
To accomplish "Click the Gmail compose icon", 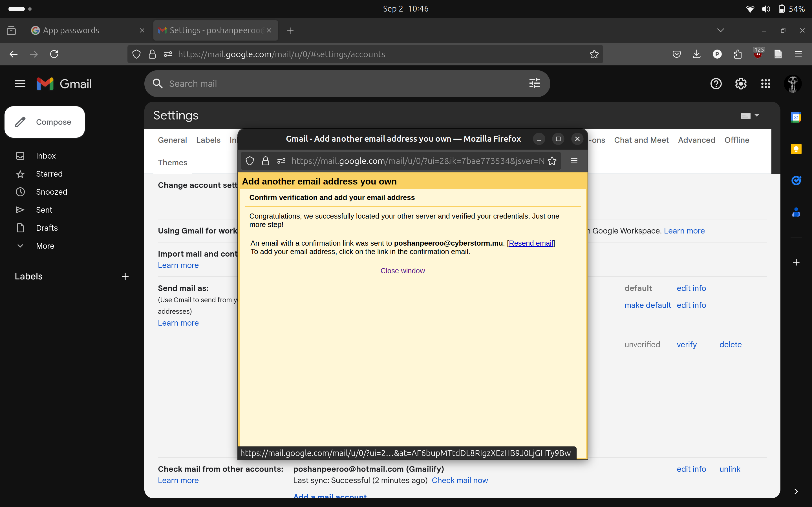I will [x=20, y=121].
